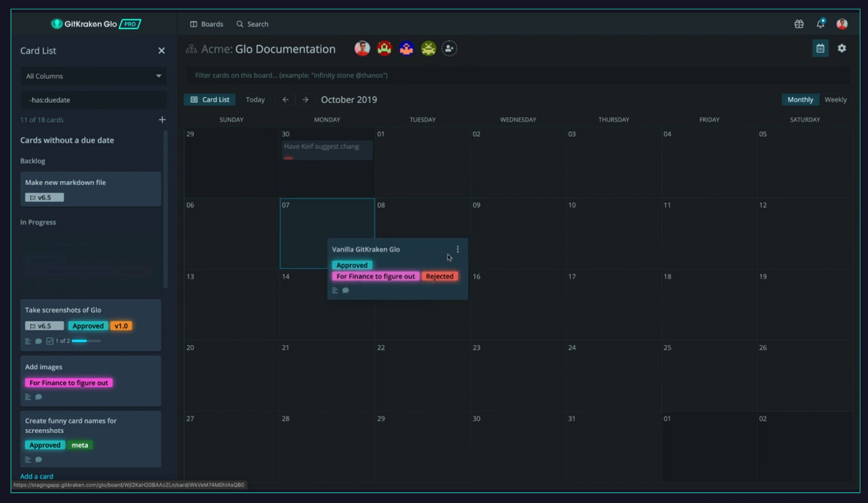Click the gift box icon in header
This screenshot has height=503, width=868.
pyautogui.click(x=799, y=24)
